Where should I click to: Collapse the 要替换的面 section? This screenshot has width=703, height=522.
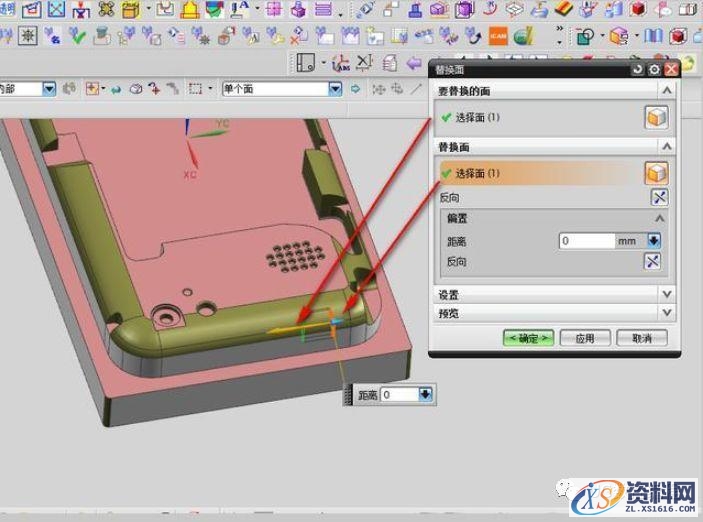pyautogui.click(x=666, y=92)
